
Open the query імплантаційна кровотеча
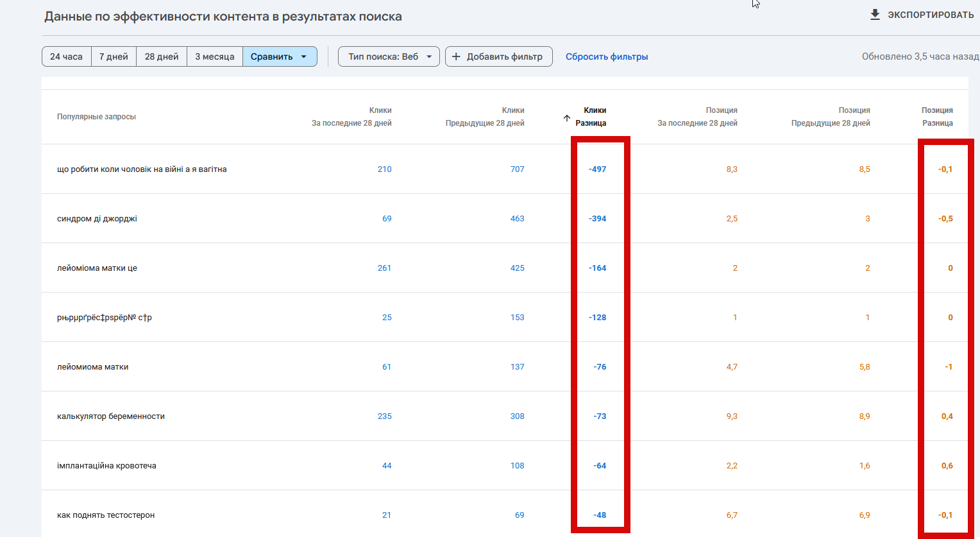106,466
